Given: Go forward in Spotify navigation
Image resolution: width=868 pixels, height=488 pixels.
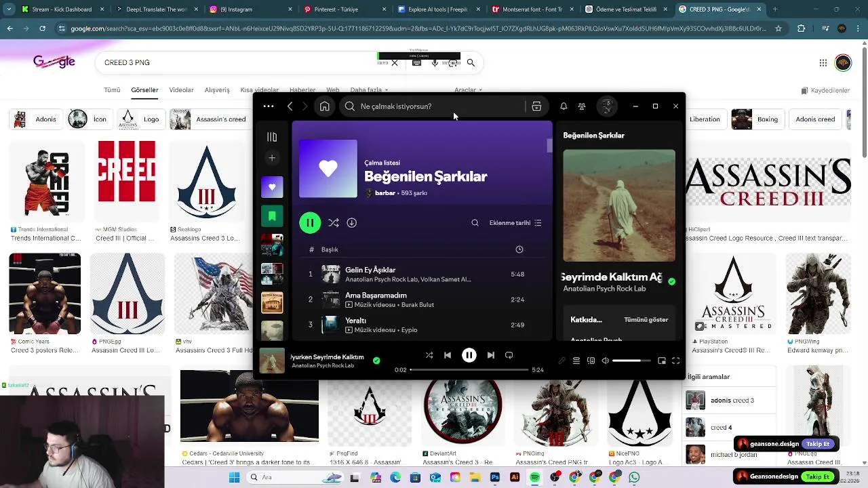Looking at the screenshot, I should 304,106.
